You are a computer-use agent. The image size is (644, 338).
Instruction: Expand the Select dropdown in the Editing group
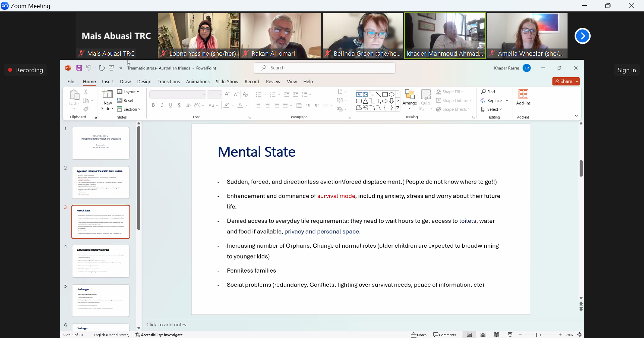pos(492,109)
